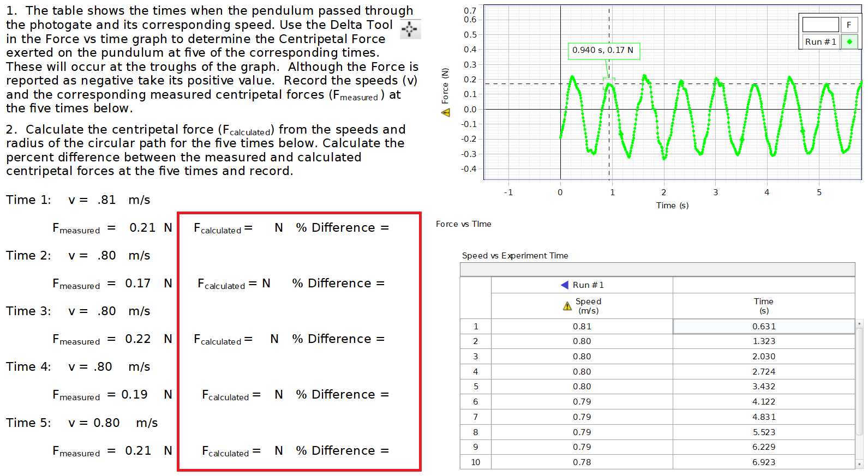Select the 0.631 time cell in row 1
This screenshot has height=476, width=868.
coord(764,327)
